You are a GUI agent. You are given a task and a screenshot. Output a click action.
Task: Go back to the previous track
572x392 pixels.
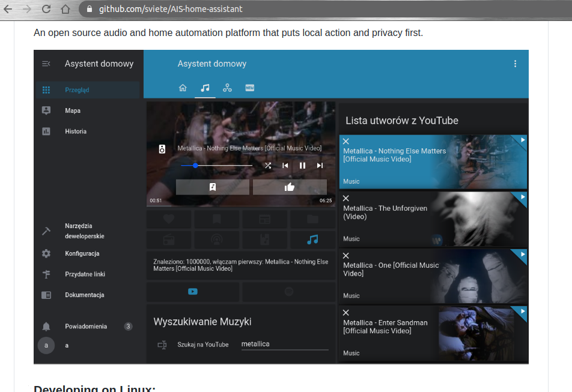285,166
